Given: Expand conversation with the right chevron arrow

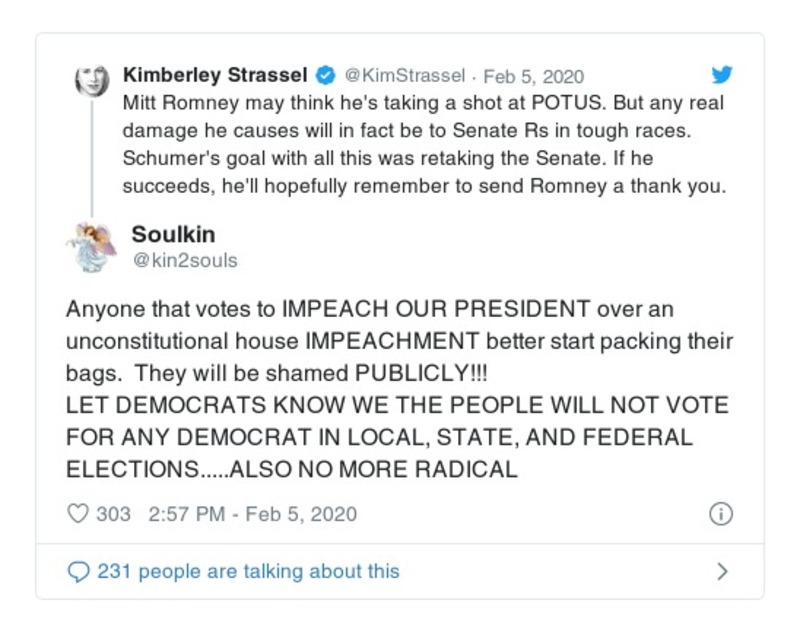Looking at the screenshot, I should click(722, 572).
